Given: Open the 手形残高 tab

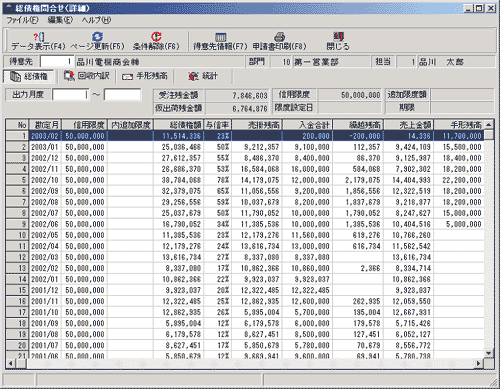Looking at the screenshot, I should [145, 76].
